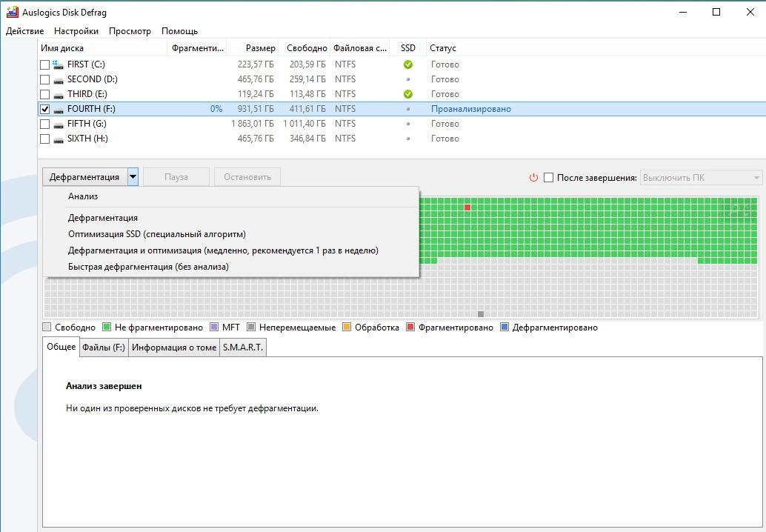
Task: Click the FIFTH (G:) drive icon
Action: click(58, 124)
